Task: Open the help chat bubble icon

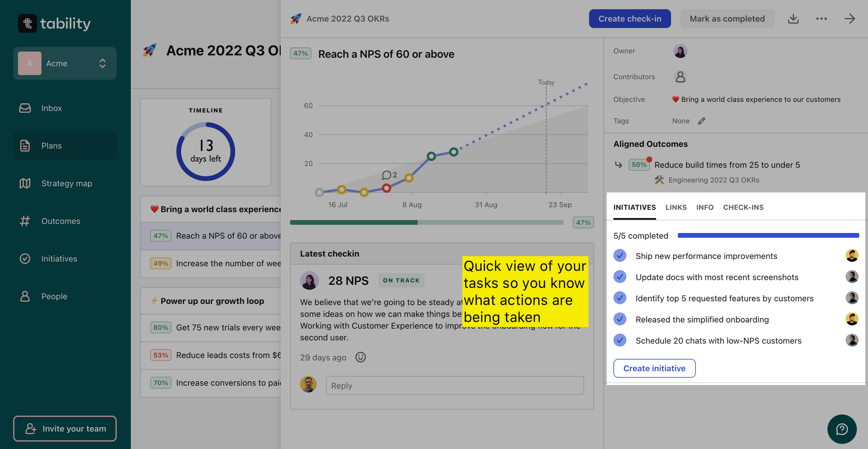Action: 842,429
